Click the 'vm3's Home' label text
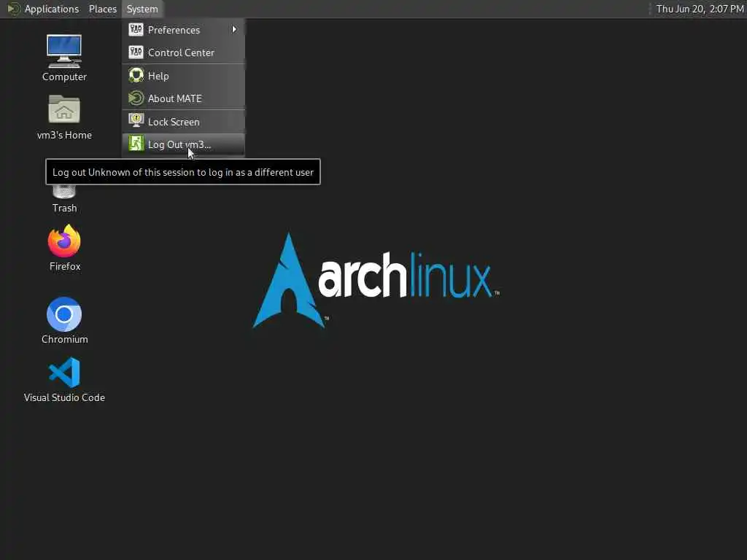The height and width of the screenshot is (560, 747). 64,135
